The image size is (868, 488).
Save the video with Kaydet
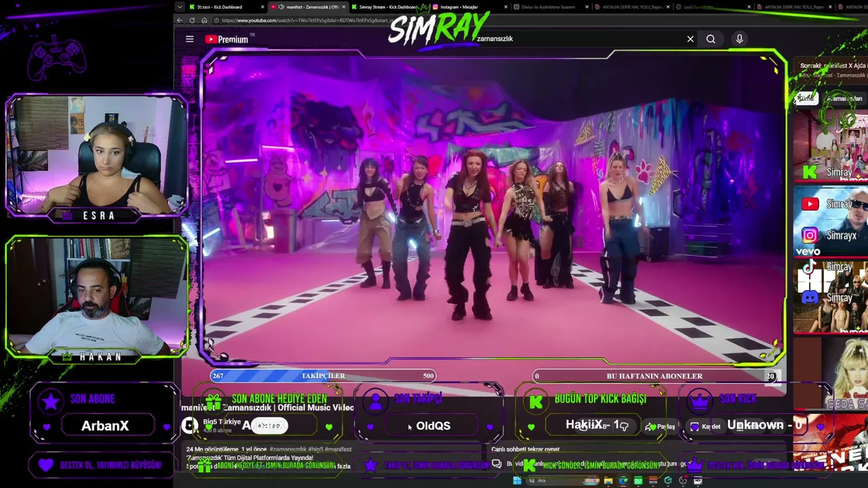(x=706, y=426)
